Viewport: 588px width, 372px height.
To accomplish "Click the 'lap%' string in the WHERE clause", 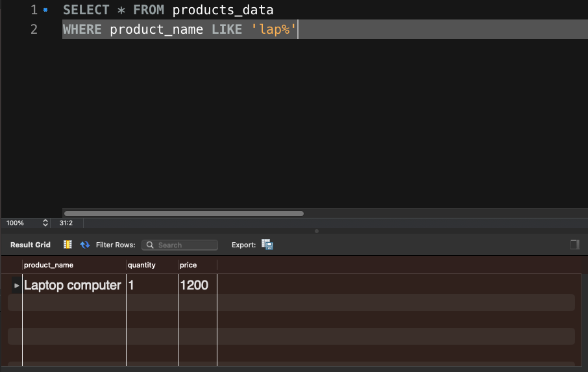I will (273, 30).
